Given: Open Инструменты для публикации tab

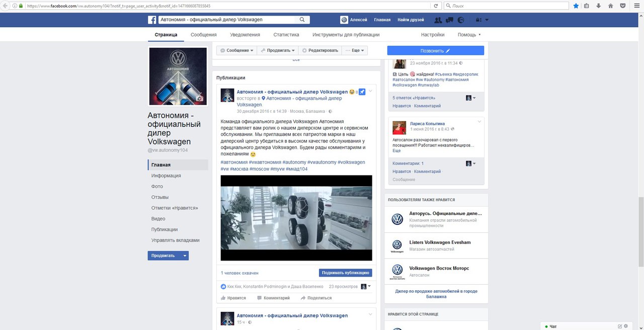Looking at the screenshot, I should click(x=346, y=35).
